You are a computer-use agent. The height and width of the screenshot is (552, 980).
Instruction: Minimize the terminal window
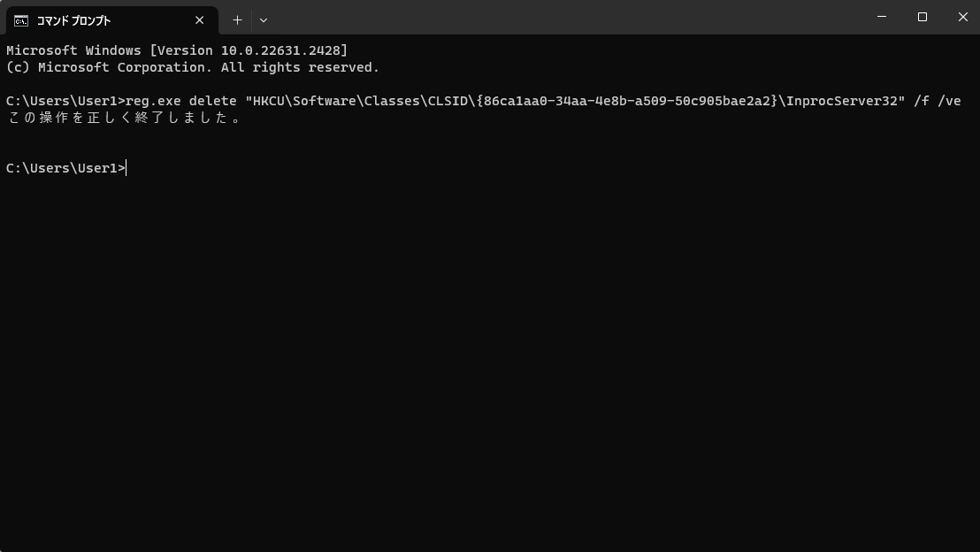tap(882, 17)
